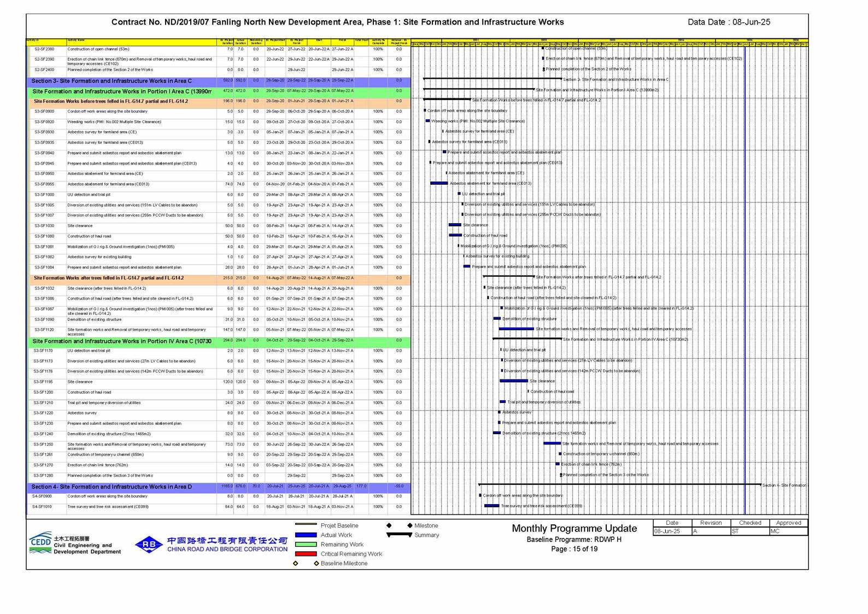
Task: Select activity ID S3-SF1170
Action: [x=43, y=350]
